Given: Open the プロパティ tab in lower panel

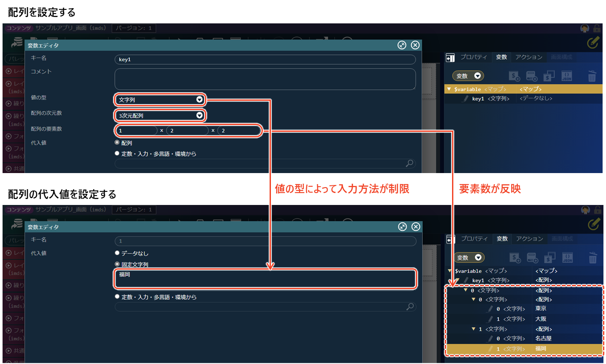Looking at the screenshot, I should (x=474, y=239).
